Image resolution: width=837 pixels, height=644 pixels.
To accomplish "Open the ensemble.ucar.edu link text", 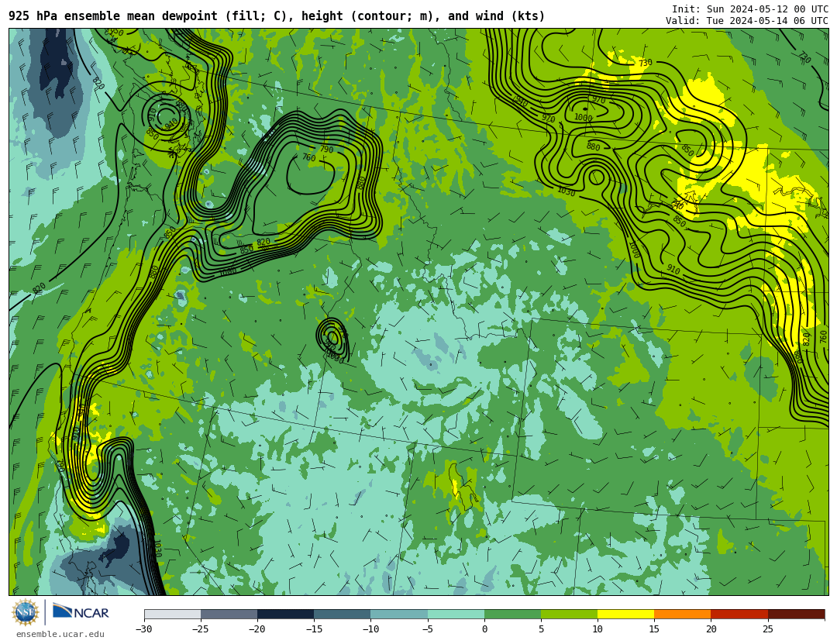I will point(60,635).
